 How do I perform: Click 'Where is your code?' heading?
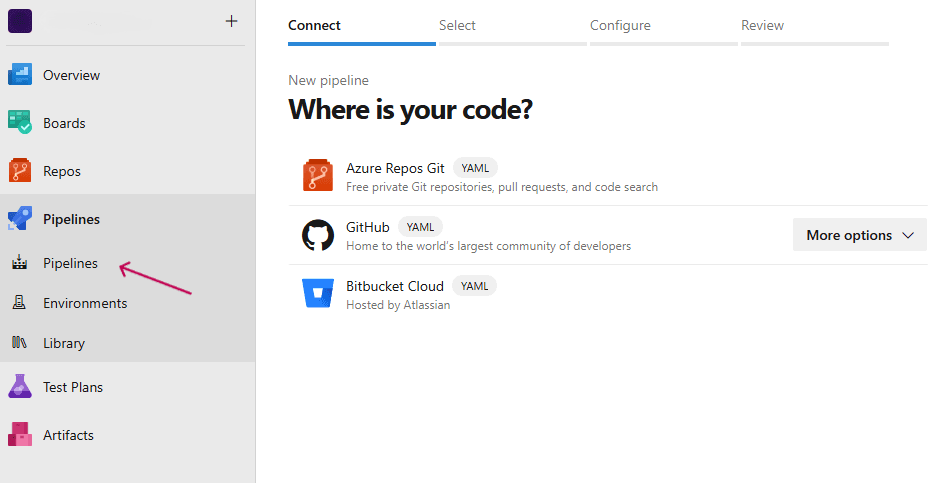[410, 110]
